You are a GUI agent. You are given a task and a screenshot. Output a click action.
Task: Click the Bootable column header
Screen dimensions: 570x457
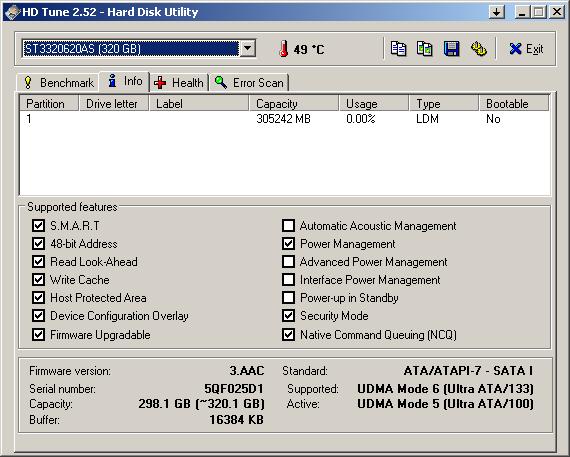[x=514, y=104]
